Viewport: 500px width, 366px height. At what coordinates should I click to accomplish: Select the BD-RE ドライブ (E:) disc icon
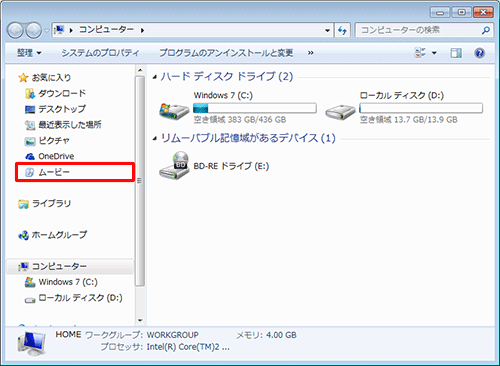174,165
